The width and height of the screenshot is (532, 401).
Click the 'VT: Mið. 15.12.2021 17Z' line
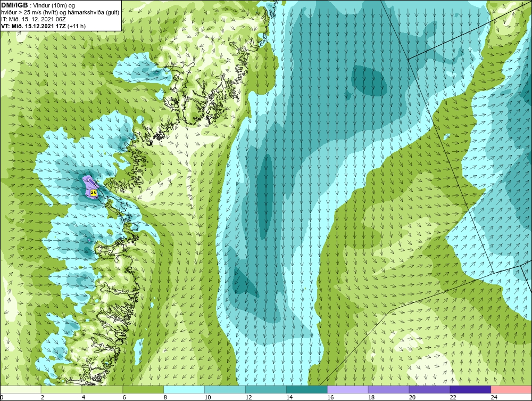[33, 26]
